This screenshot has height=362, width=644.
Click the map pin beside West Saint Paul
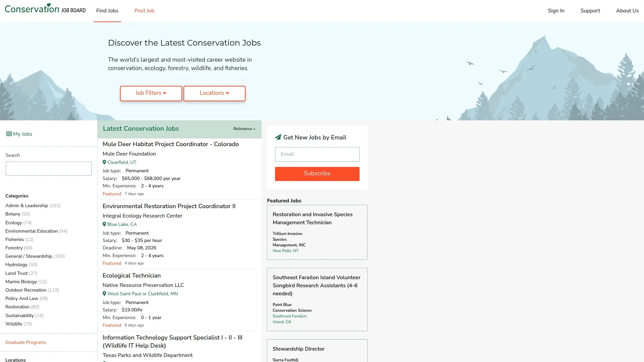(104, 294)
